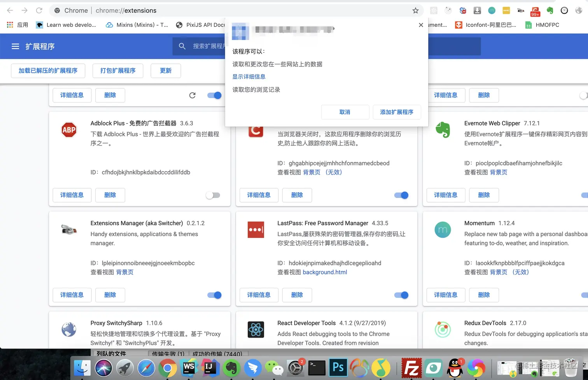Open IntelliJ IDEA from the Dock

point(210,368)
